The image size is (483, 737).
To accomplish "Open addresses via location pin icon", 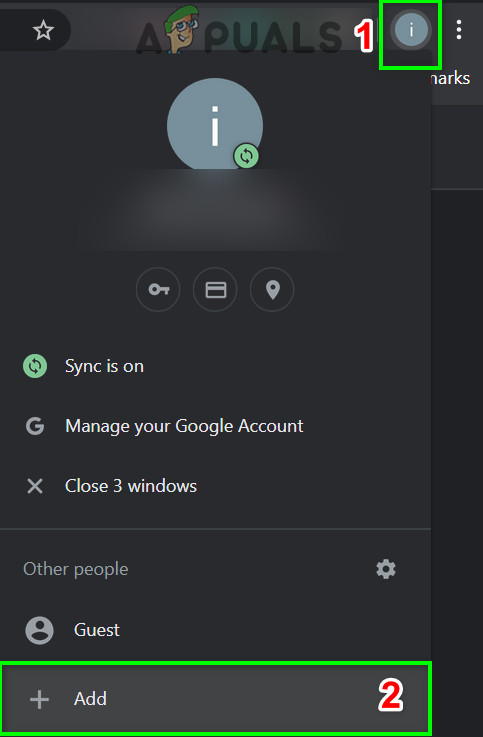I will pos(273,290).
